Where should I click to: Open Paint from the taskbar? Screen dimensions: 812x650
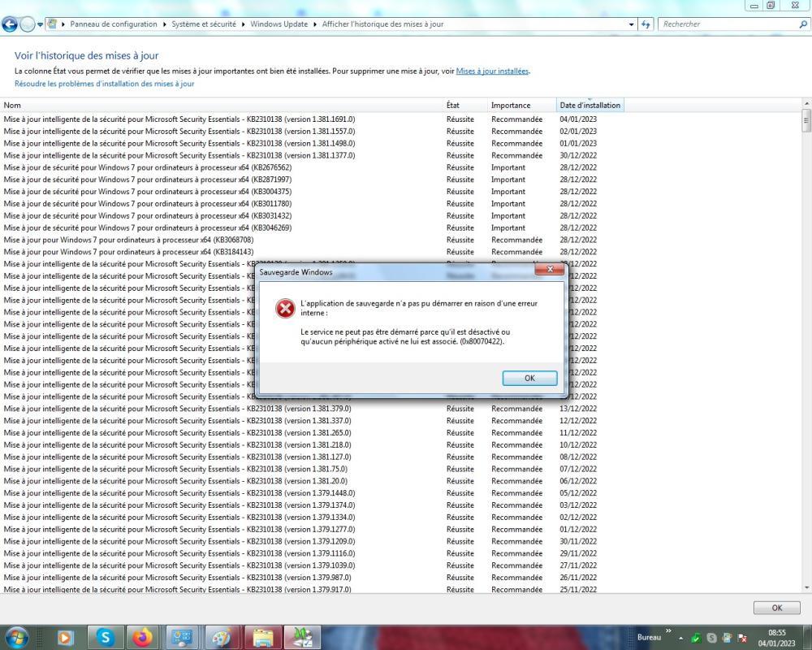222,638
